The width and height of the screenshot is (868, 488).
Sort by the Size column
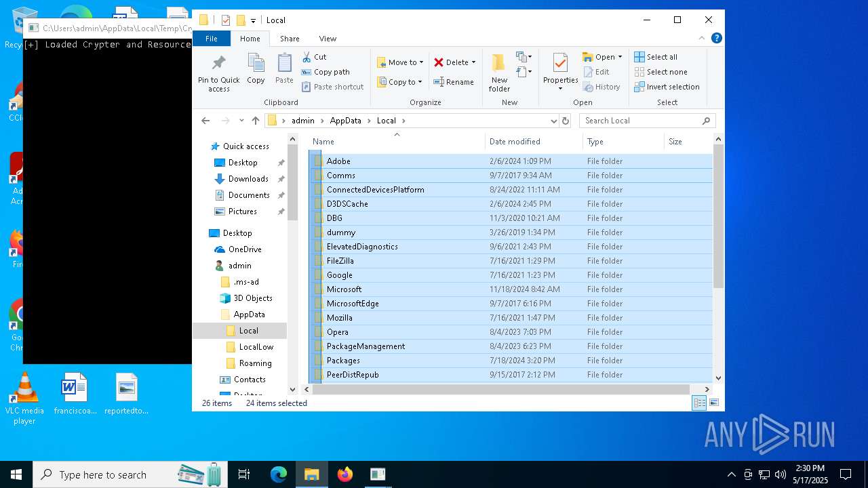[688, 142]
